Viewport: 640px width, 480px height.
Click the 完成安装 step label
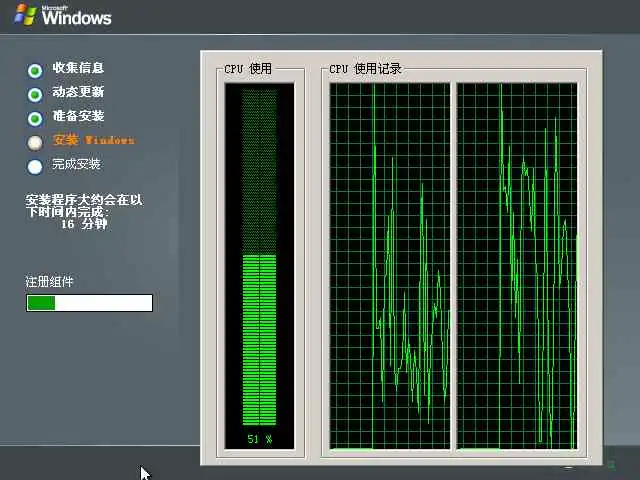[x=76, y=164]
